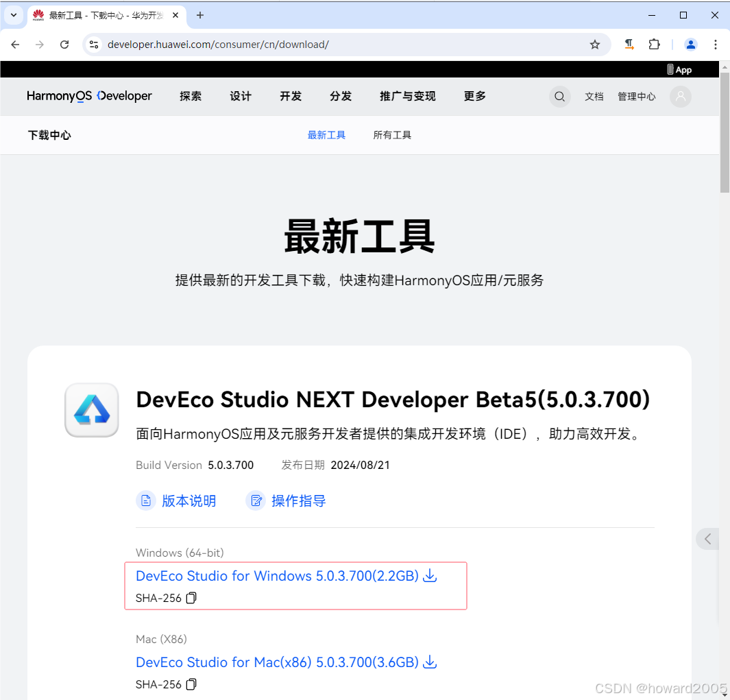The height and width of the screenshot is (700, 730).
Task: Open the user account avatar on the site
Action: (680, 97)
